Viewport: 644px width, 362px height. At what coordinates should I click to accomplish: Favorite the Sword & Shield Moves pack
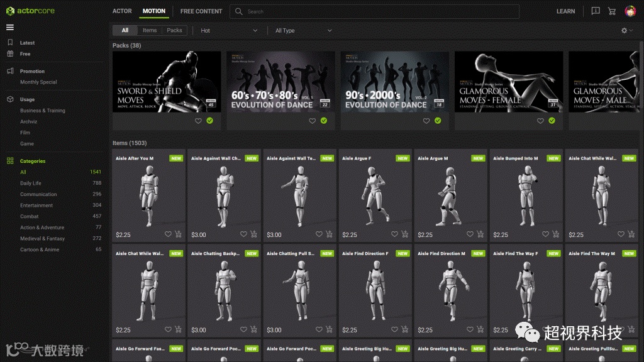[x=198, y=121]
